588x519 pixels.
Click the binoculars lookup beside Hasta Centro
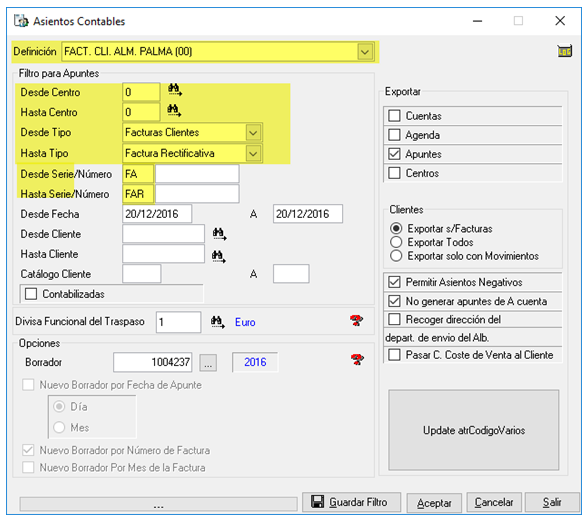[x=174, y=110]
